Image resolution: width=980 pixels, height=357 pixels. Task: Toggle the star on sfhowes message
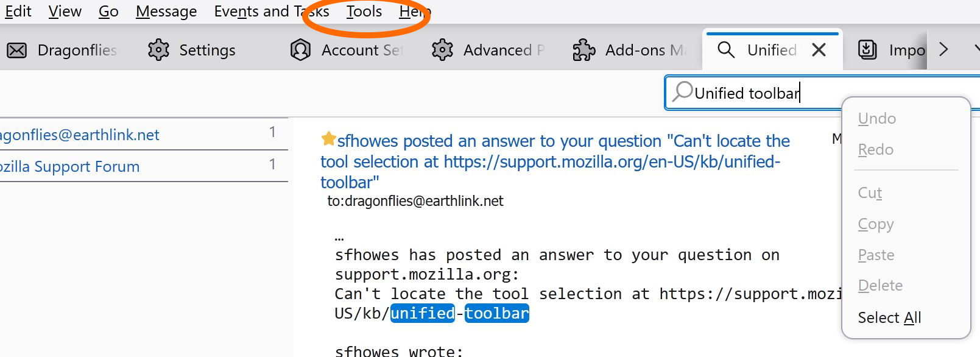tap(328, 139)
